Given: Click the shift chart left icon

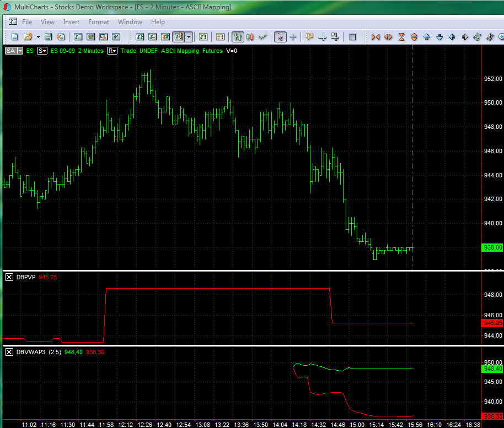Looking at the screenshot, I should (452, 37).
